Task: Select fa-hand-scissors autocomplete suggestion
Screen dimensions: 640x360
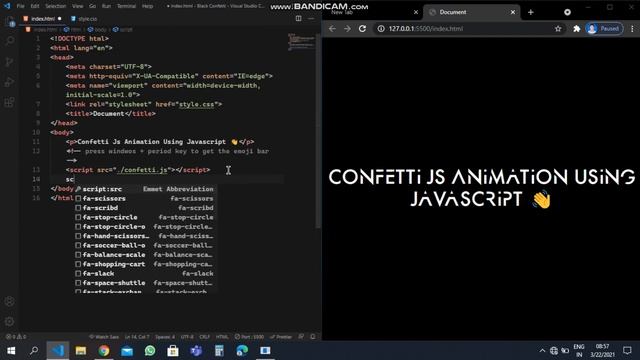Action: (x=145, y=236)
